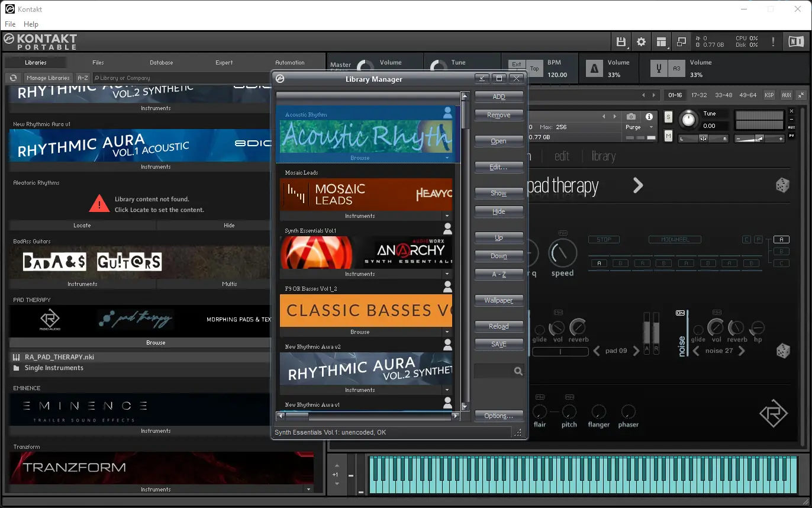Click the refresh libraries icon
Viewport: 812px width, 508px height.
pos(13,78)
